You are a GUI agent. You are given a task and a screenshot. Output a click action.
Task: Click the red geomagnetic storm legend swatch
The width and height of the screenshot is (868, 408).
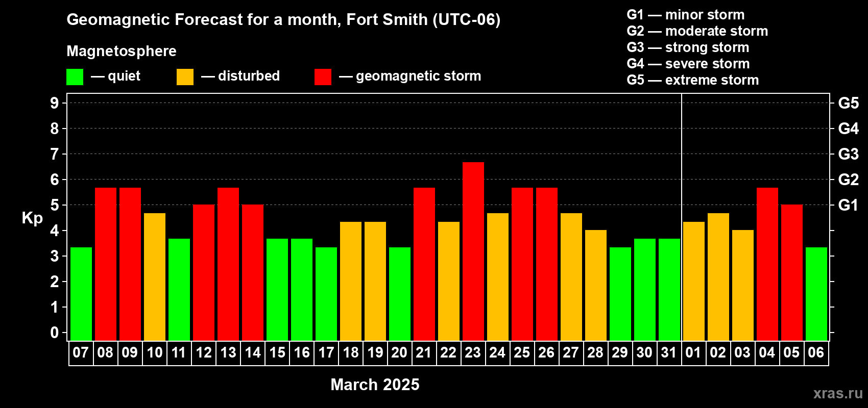click(x=323, y=77)
